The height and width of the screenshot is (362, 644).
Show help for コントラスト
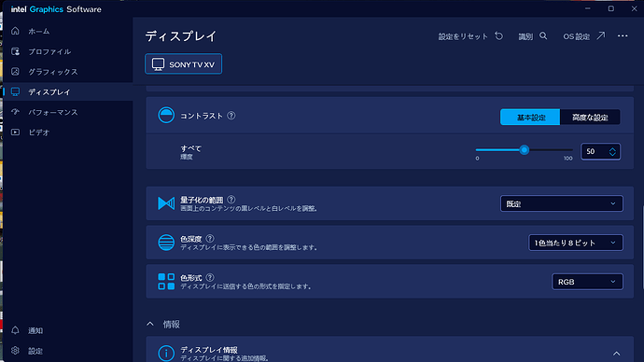click(x=231, y=116)
